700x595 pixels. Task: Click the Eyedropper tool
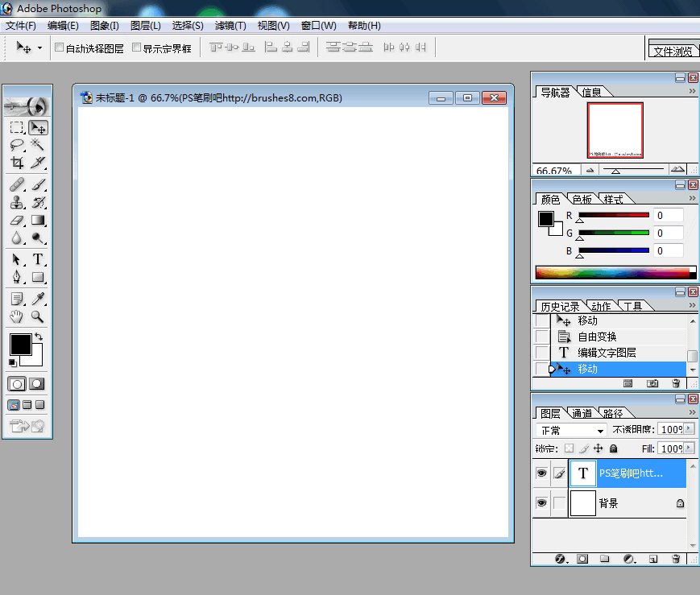pyautogui.click(x=38, y=300)
